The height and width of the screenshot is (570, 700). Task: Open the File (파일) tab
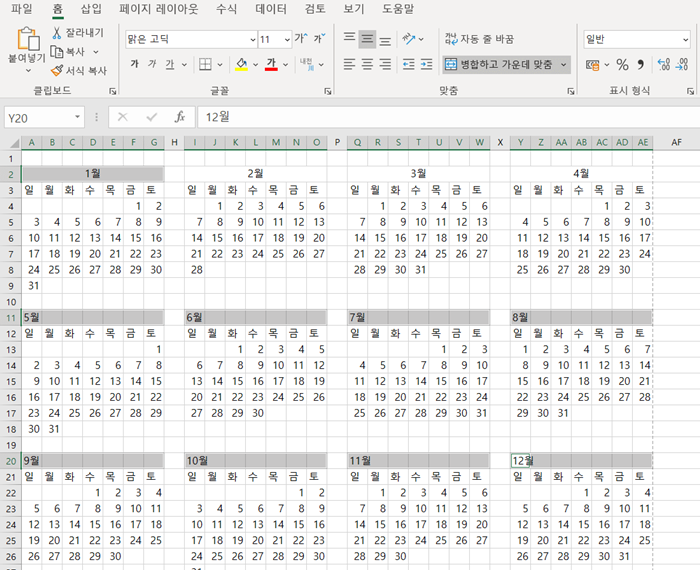point(21,8)
